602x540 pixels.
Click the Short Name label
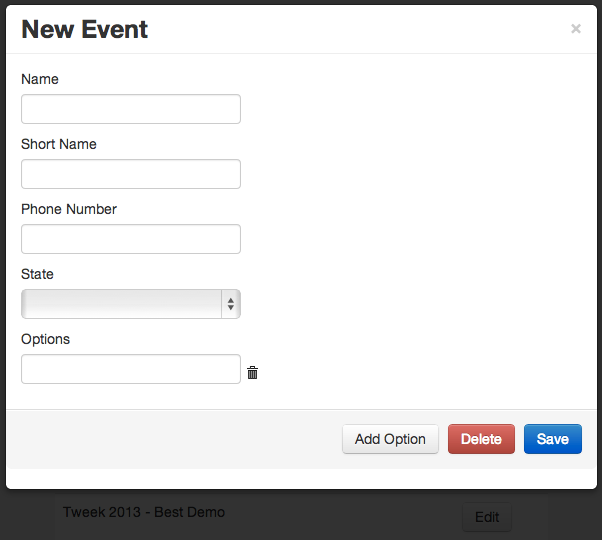pos(59,144)
